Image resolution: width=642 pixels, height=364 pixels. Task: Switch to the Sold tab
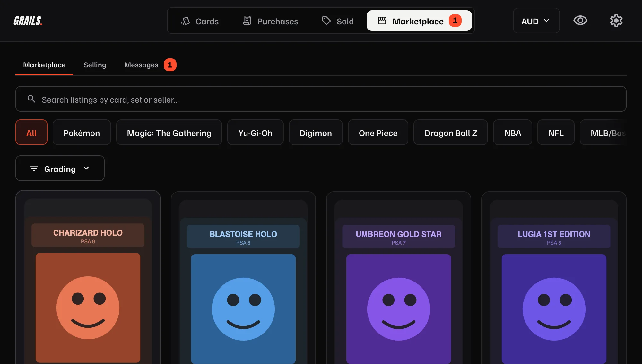pyautogui.click(x=338, y=21)
